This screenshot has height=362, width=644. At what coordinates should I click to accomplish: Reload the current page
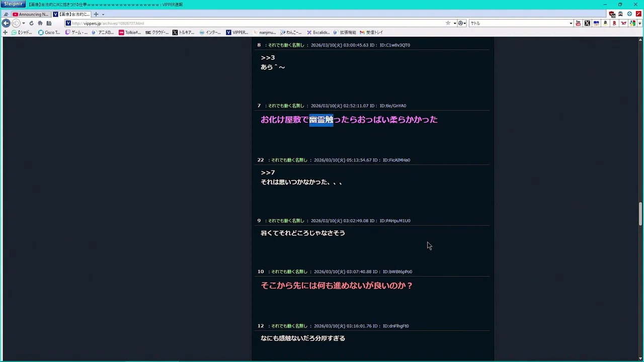pos(31,23)
